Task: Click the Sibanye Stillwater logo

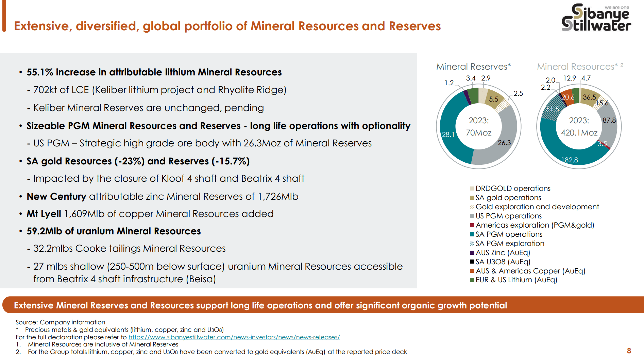Action: click(x=596, y=17)
